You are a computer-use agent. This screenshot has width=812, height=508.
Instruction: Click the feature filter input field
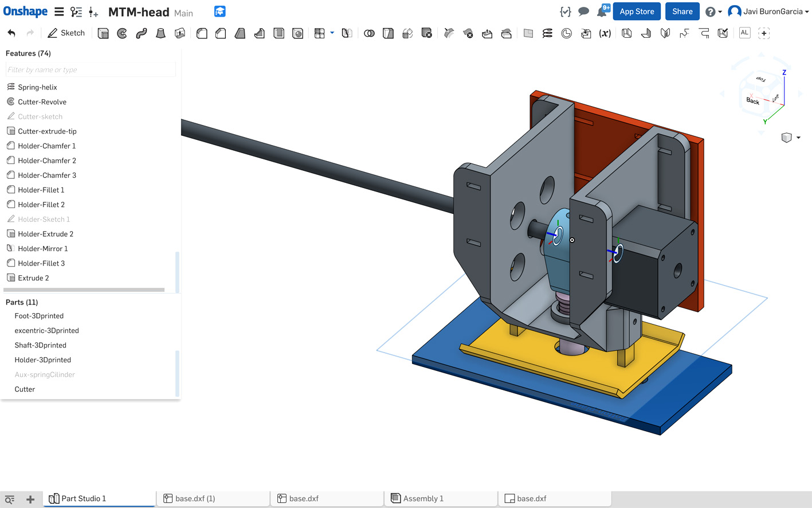(x=91, y=70)
